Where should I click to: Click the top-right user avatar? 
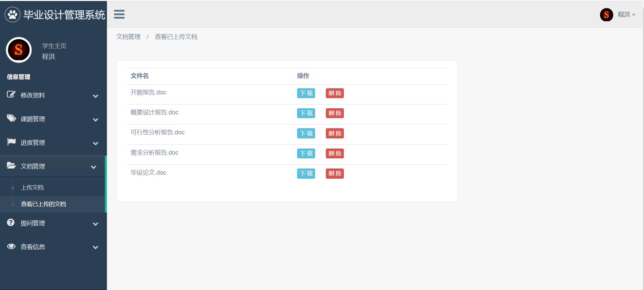coord(606,15)
